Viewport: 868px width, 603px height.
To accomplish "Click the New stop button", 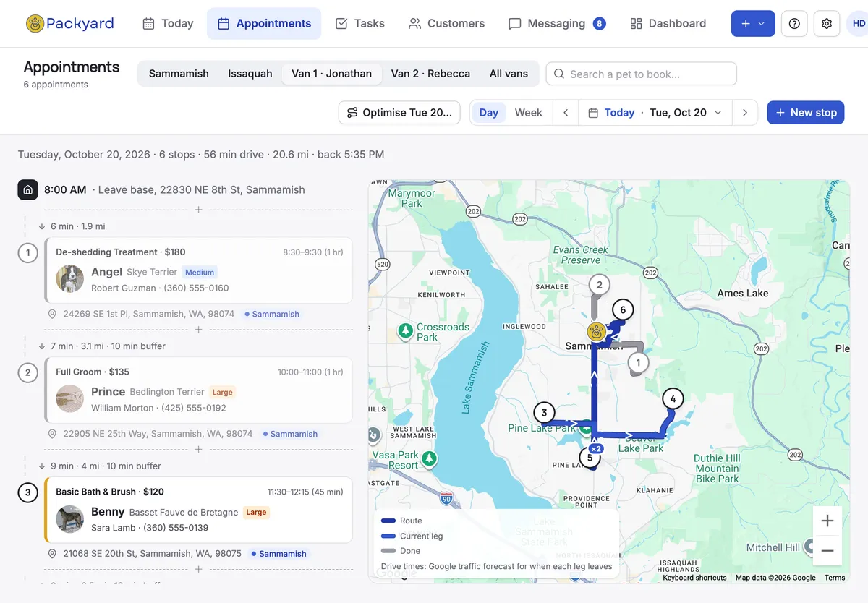I will click(806, 113).
